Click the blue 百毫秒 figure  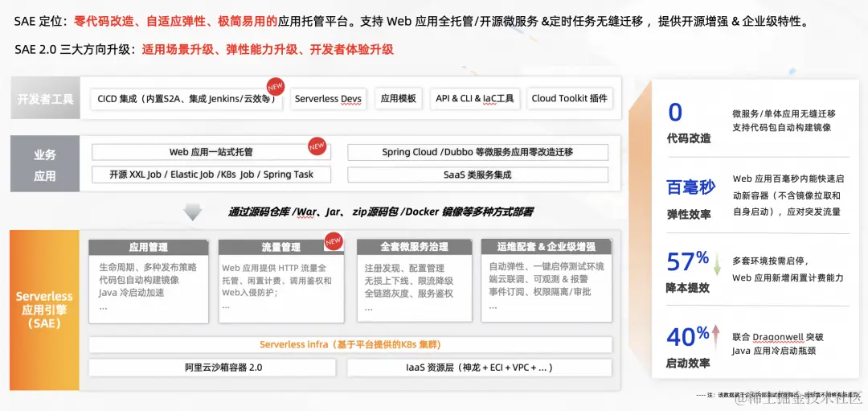691,187
